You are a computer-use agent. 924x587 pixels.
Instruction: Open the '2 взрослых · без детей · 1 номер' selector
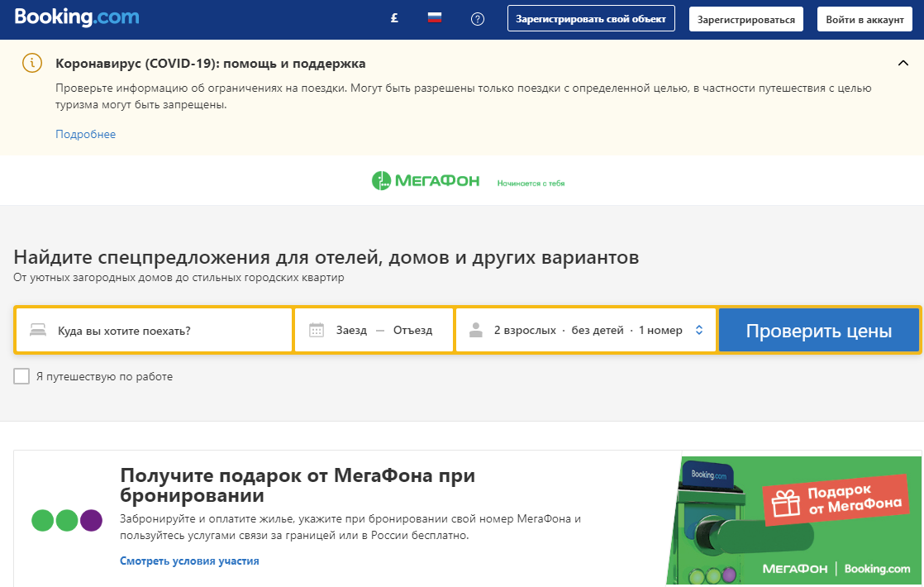586,330
